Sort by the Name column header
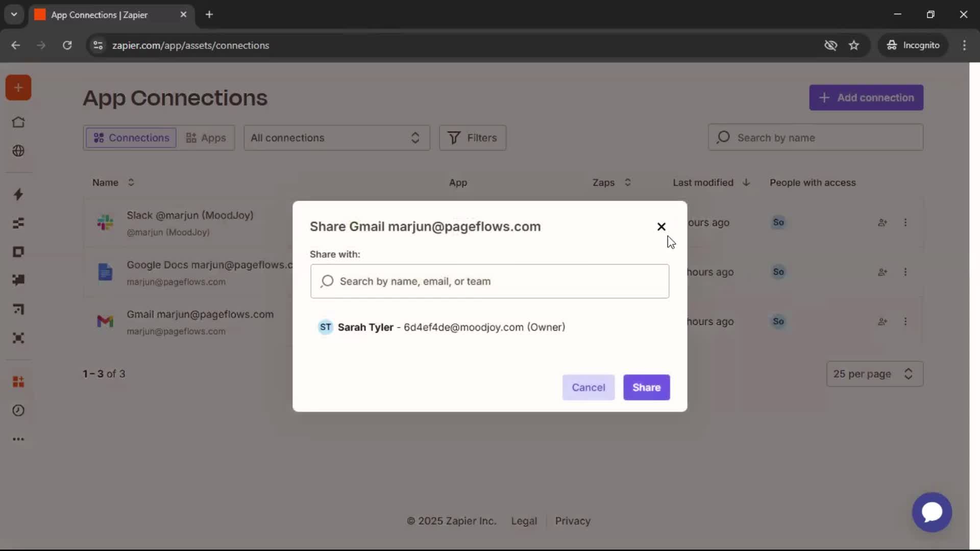 point(113,183)
